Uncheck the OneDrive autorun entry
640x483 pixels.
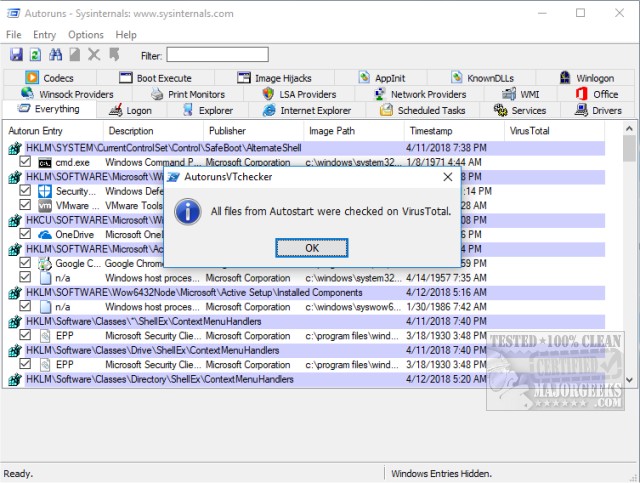tap(25, 234)
